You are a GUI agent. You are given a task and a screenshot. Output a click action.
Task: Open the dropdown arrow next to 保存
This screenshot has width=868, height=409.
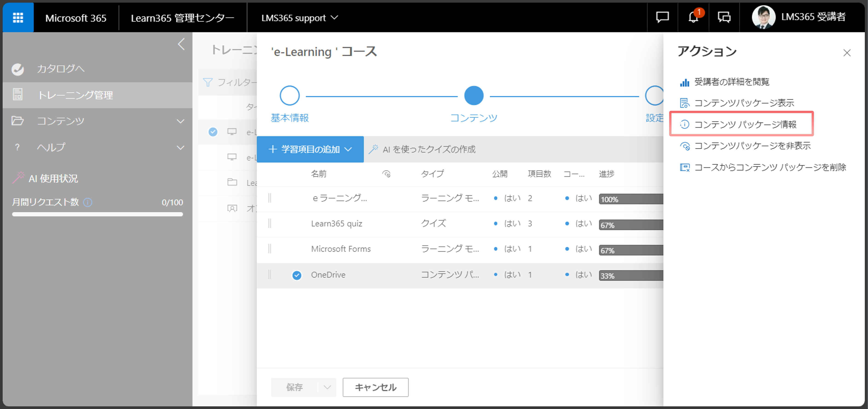click(x=327, y=387)
